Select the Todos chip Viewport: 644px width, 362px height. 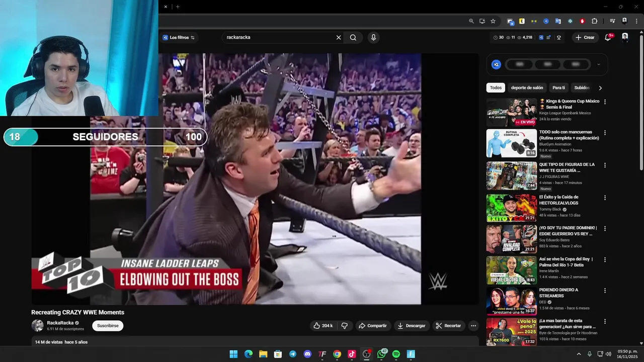point(496,87)
